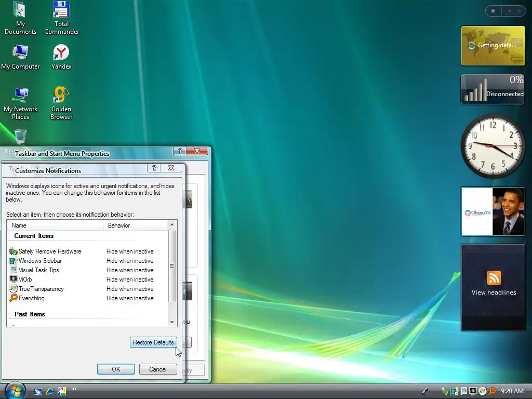The width and height of the screenshot is (532, 399).
Task: Select My Network Places icon
Action: point(20,103)
